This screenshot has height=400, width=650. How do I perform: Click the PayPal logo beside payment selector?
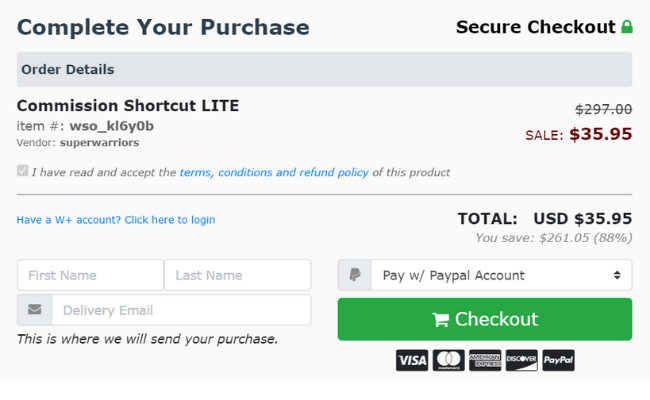coord(355,275)
